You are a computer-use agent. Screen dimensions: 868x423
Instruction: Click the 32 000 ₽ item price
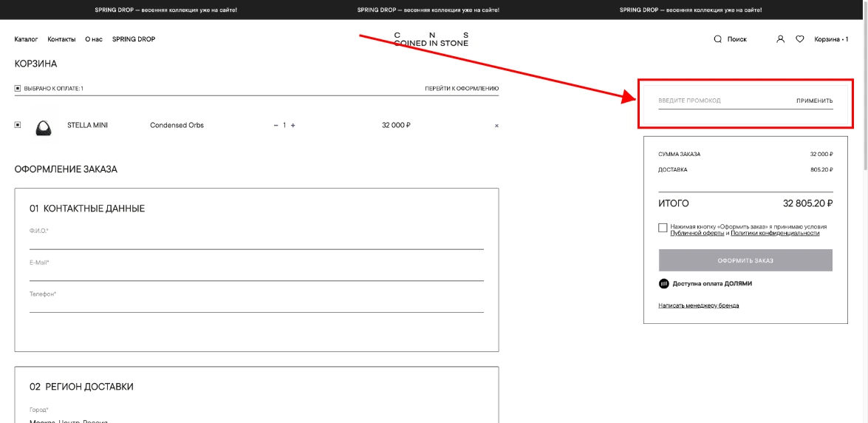(397, 125)
